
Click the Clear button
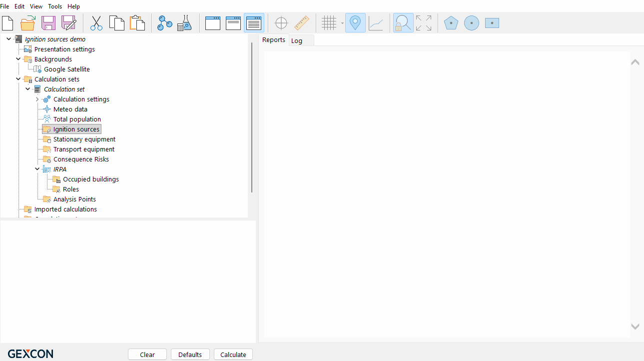coord(147,354)
